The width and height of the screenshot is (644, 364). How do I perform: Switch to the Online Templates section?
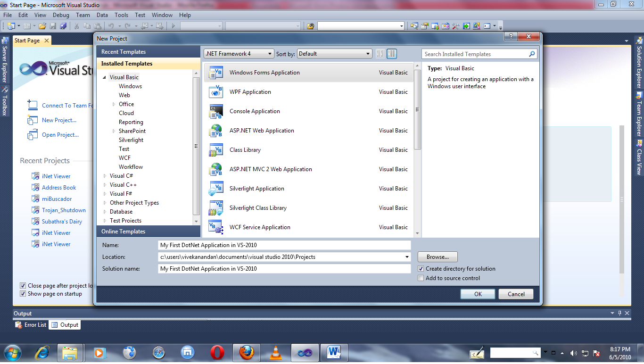(x=124, y=231)
